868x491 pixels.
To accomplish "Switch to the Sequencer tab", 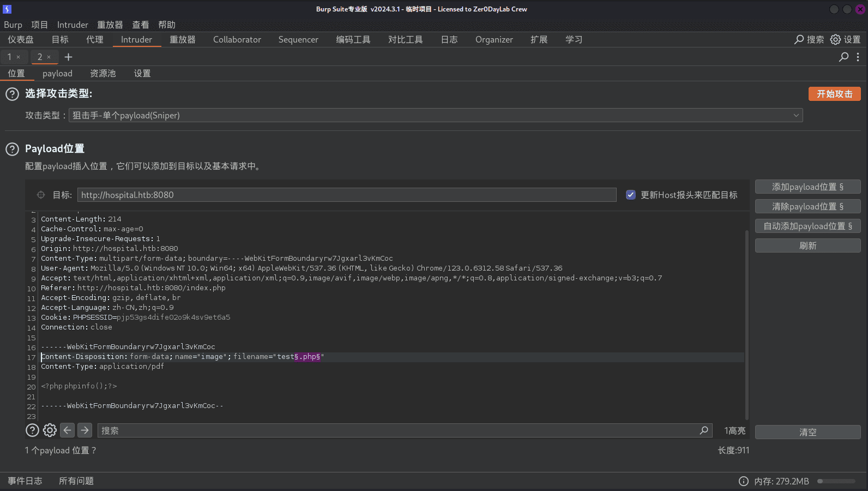I will pyautogui.click(x=298, y=39).
